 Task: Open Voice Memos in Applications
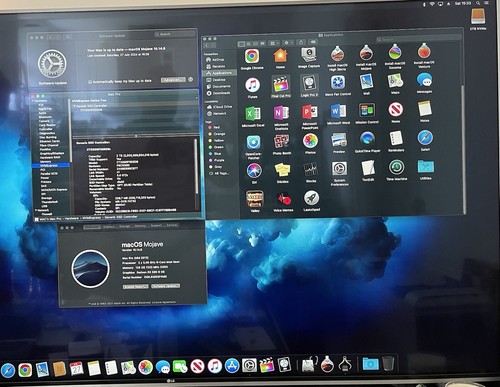pos(283,199)
